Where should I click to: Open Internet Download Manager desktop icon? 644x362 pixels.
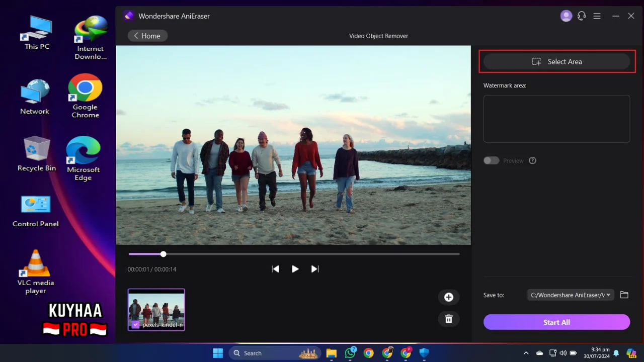(91, 38)
